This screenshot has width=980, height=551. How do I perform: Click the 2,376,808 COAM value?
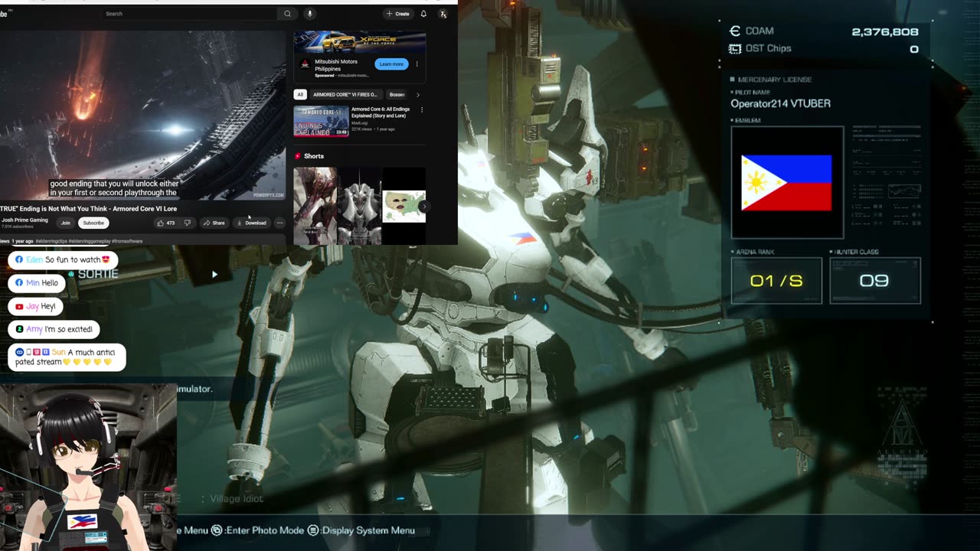[885, 31]
